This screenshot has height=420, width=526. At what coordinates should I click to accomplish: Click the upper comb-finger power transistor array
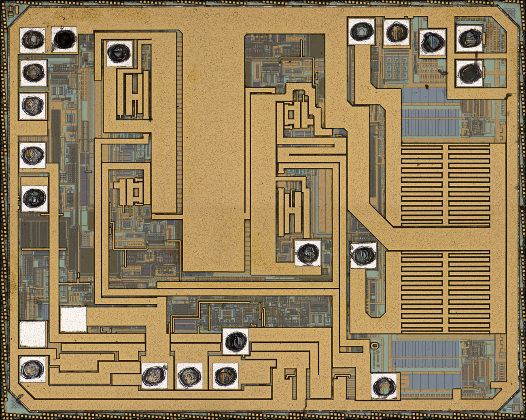pyautogui.click(x=445, y=184)
